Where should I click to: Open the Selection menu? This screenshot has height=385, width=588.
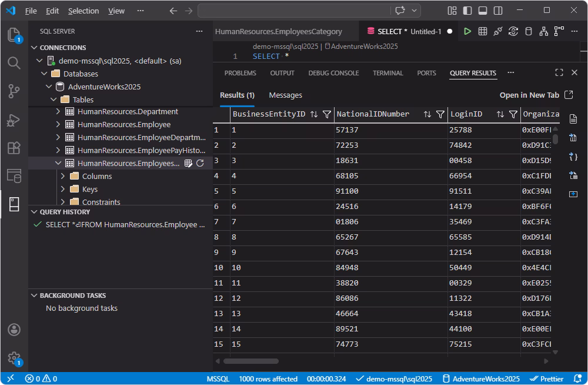pos(83,11)
